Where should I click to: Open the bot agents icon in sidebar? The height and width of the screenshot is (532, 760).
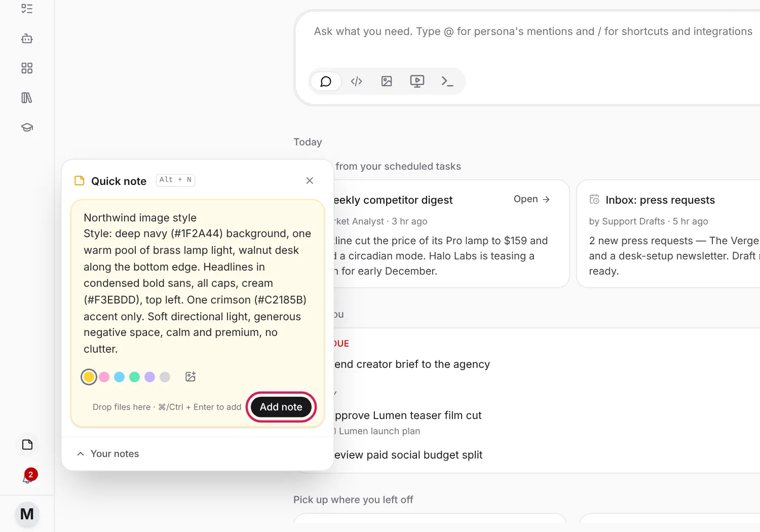tap(27, 39)
